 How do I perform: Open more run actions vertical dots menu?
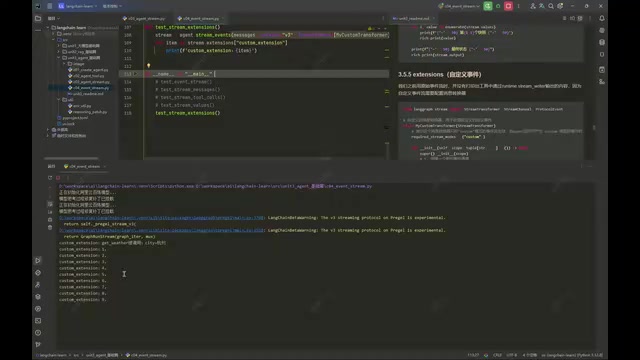pyautogui.click(x=519, y=6)
